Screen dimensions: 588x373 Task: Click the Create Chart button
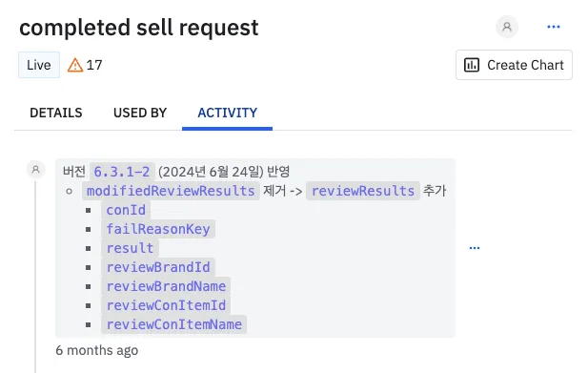tap(514, 65)
